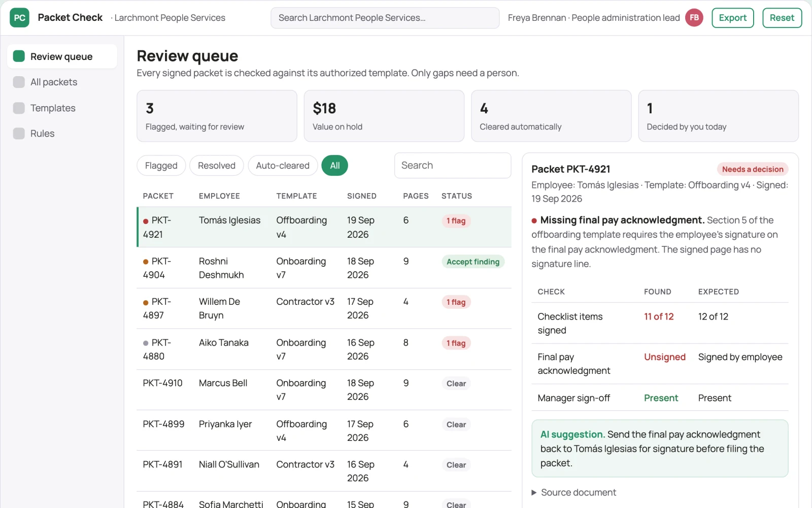Go to Templates in the sidebar
The height and width of the screenshot is (508, 812).
point(62,108)
